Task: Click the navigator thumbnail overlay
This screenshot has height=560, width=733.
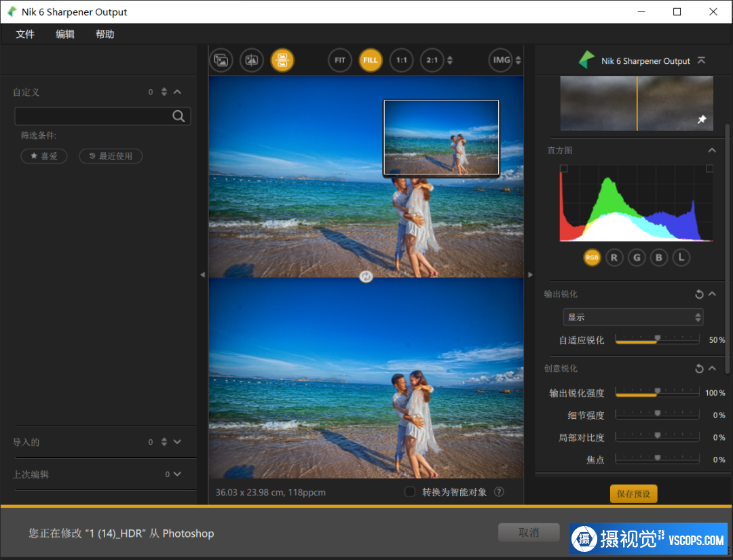Action: (441, 137)
